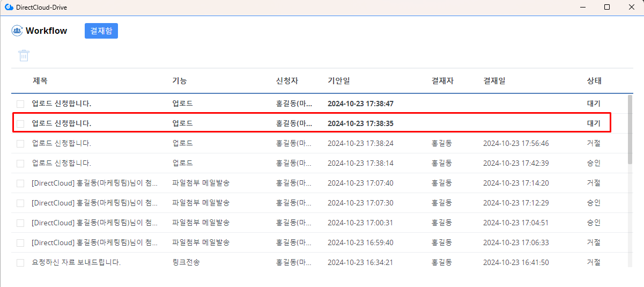Mark checkbox of the 링크전송 row
Screen dimensions: 644x287
pos(20,263)
